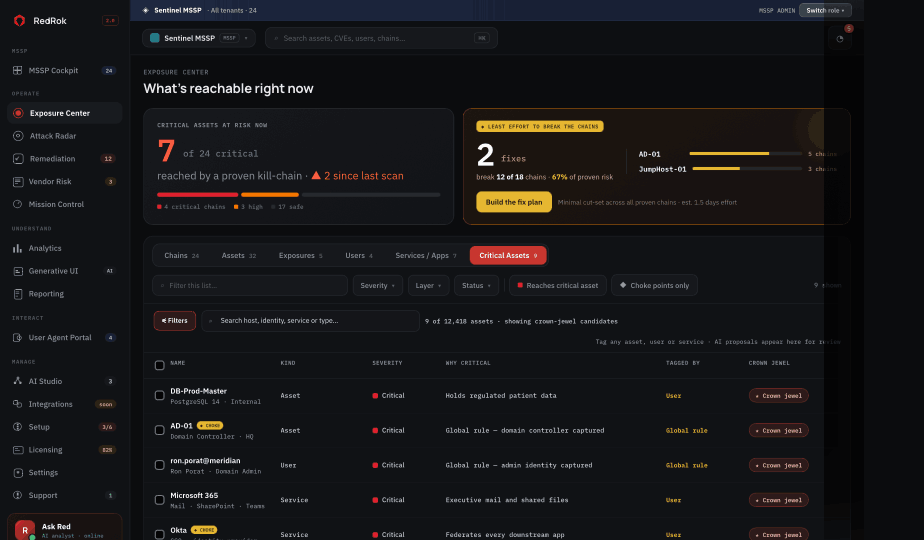The width and height of the screenshot is (924, 540).
Task: Toggle the select-all checkbox in table header
Action: pyautogui.click(x=159, y=365)
